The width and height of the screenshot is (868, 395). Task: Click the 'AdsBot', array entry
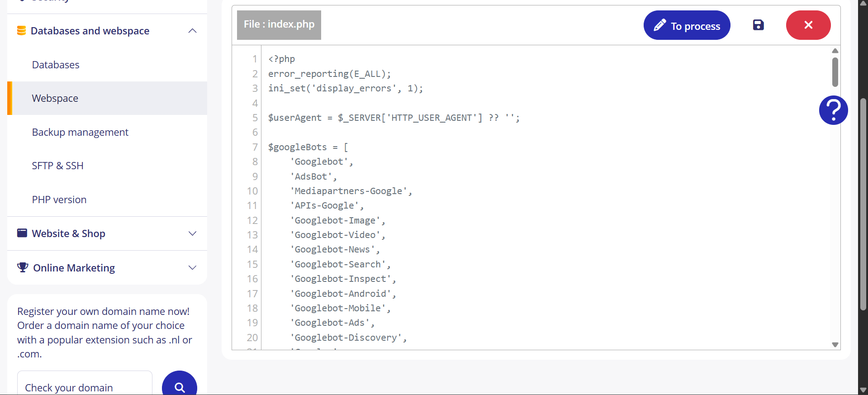(x=313, y=176)
